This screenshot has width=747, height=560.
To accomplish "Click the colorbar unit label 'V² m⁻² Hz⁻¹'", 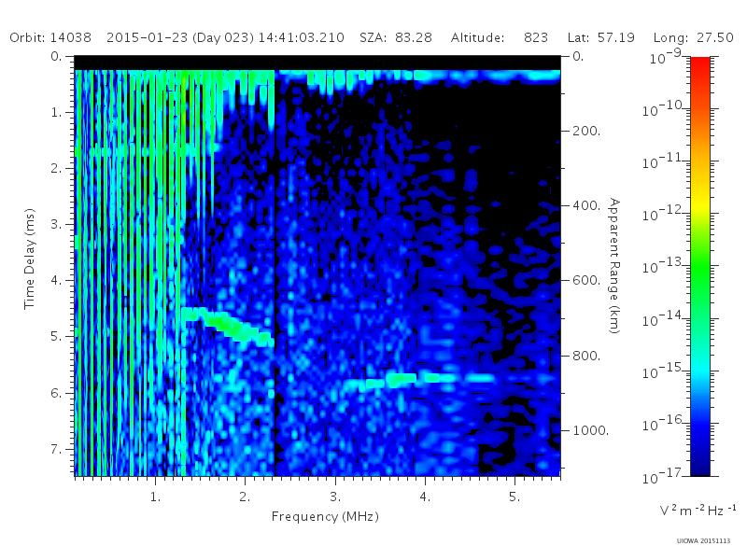I will (x=698, y=510).
